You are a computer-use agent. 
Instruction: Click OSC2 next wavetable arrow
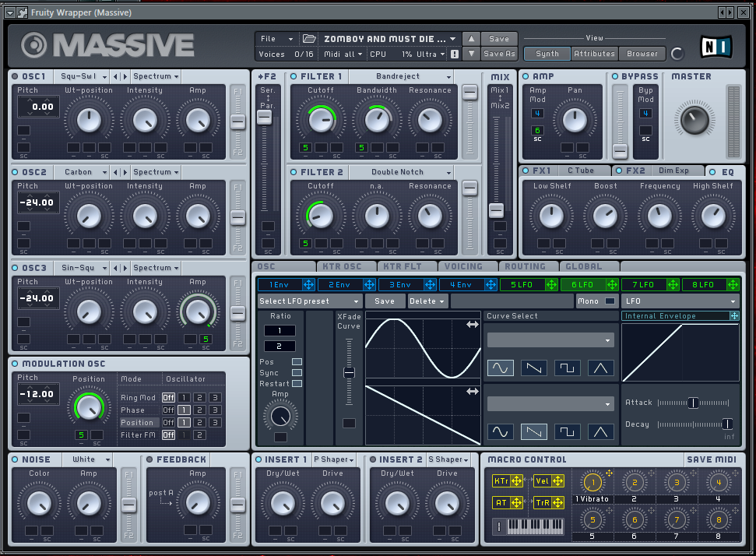[125, 172]
